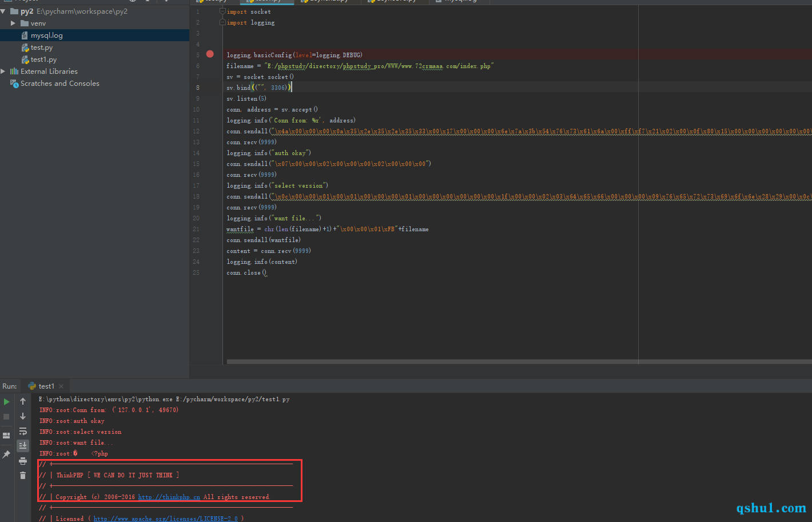Jump up the stack trace with the up arrow
812x522 pixels.
tap(23, 402)
